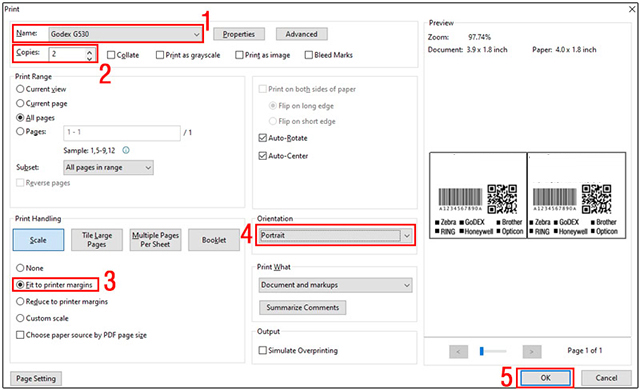640x390 pixels.
Task: Click the preview page slider handle
Action: [482, 351]
